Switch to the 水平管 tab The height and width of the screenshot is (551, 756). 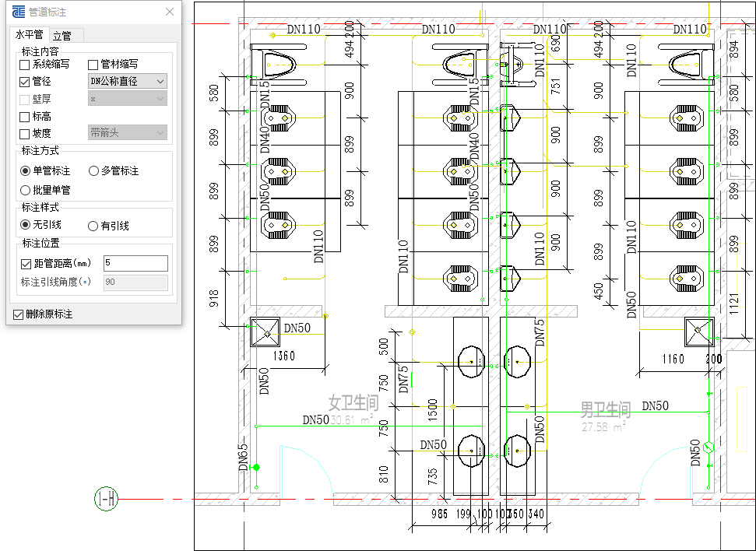point(29,35)
